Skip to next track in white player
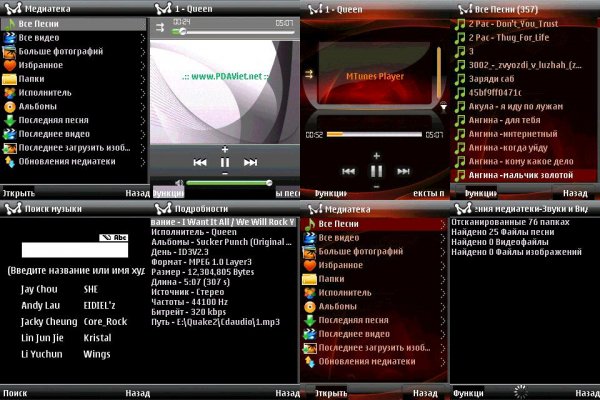The width and height of the screenshot is (600, 400). pos(250,162)
